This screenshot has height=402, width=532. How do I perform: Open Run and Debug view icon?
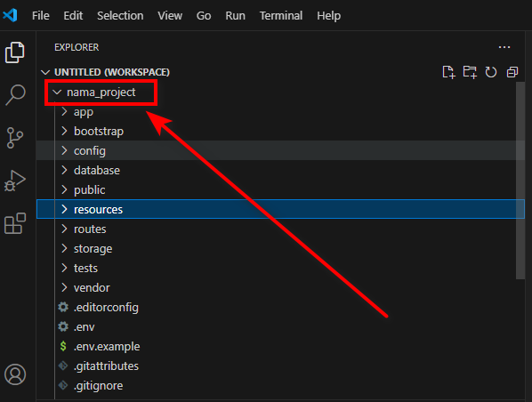(14, 181)
